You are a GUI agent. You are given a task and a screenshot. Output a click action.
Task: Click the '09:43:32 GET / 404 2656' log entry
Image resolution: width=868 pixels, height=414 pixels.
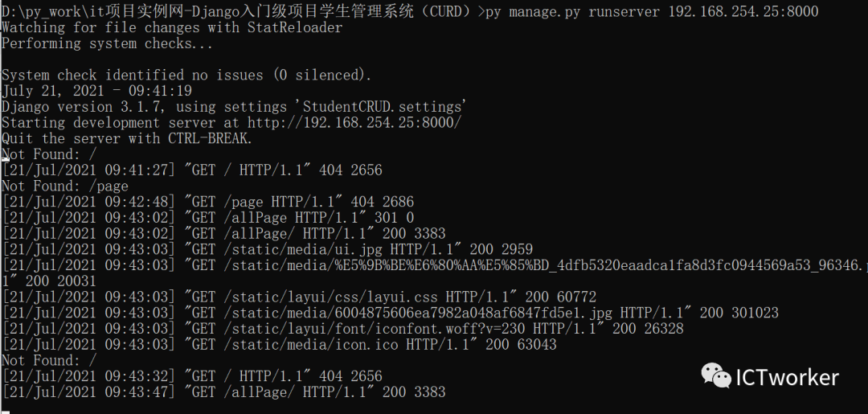click(192, 376)
